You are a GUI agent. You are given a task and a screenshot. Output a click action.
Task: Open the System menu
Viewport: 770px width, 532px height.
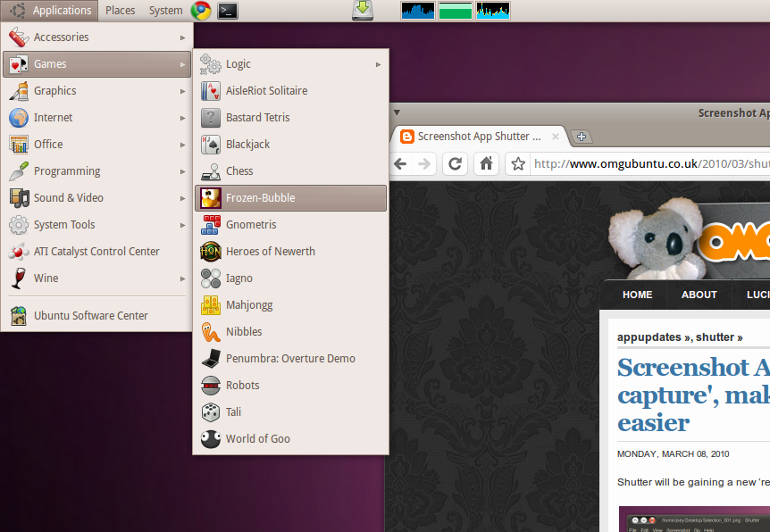165,11
